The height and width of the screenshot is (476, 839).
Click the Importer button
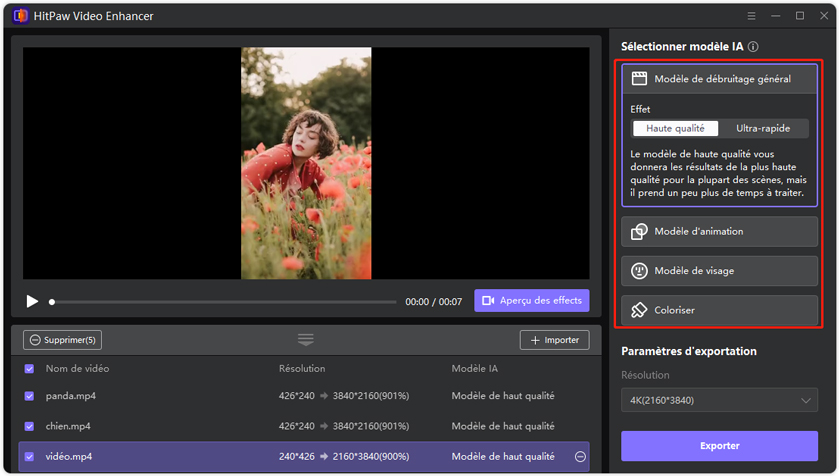[554, 340]
